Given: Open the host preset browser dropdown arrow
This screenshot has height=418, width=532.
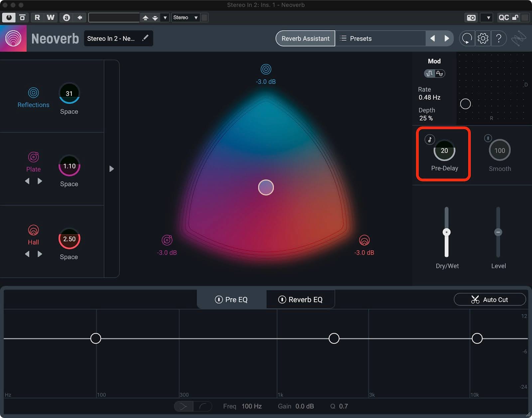Looking at the screenshot, I should click(x=165, y=18).
